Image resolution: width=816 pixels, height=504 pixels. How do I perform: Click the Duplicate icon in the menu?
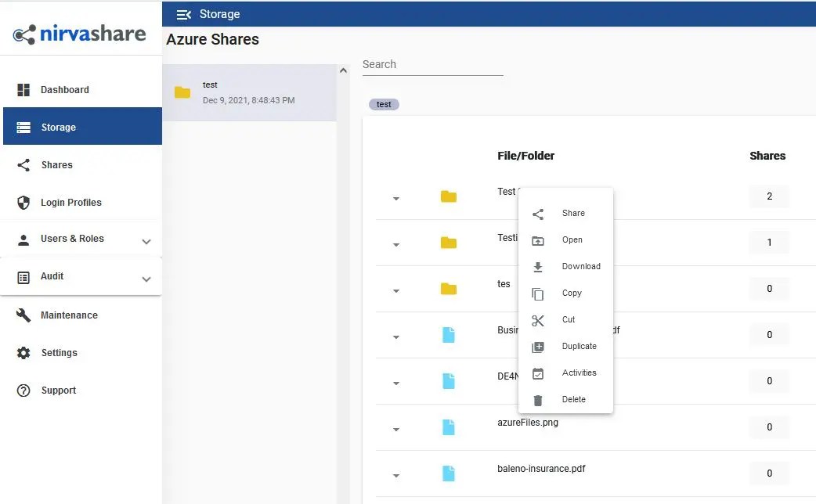[538, 346]
